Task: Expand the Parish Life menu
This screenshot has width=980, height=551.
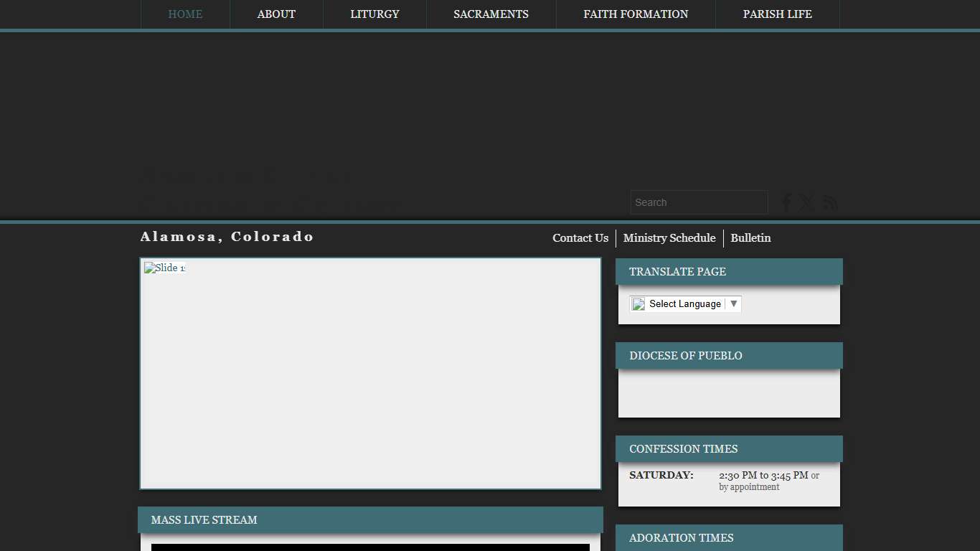Action: [777, 14]
